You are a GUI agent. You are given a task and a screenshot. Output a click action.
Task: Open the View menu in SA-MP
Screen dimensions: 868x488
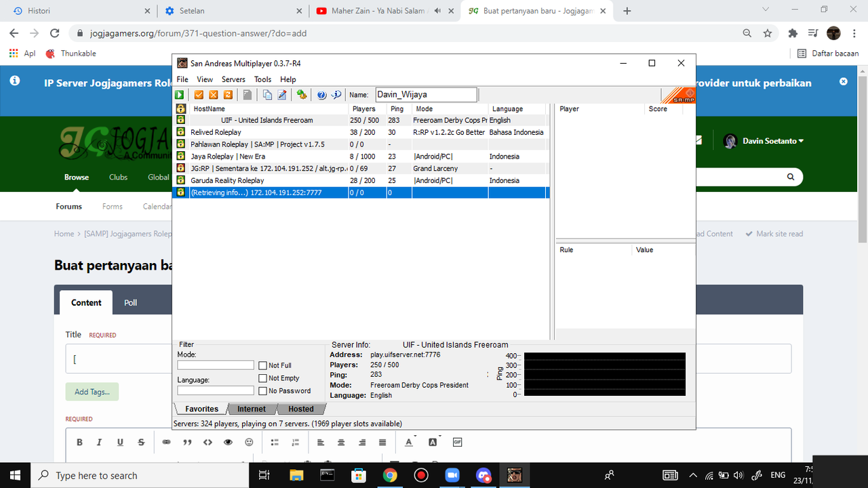pos(205,79)
